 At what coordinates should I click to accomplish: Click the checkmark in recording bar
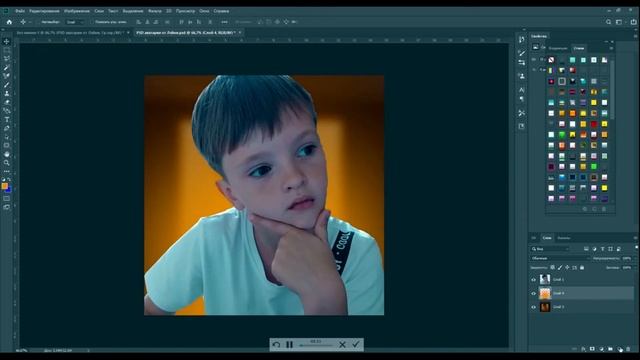pyautogui.click(x=356, y=344)
